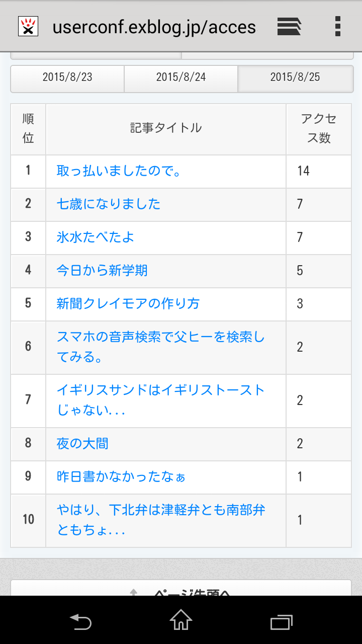Open article 今日から新学期
Viewport: 362px width, 644px height.
tap(102, 271)
